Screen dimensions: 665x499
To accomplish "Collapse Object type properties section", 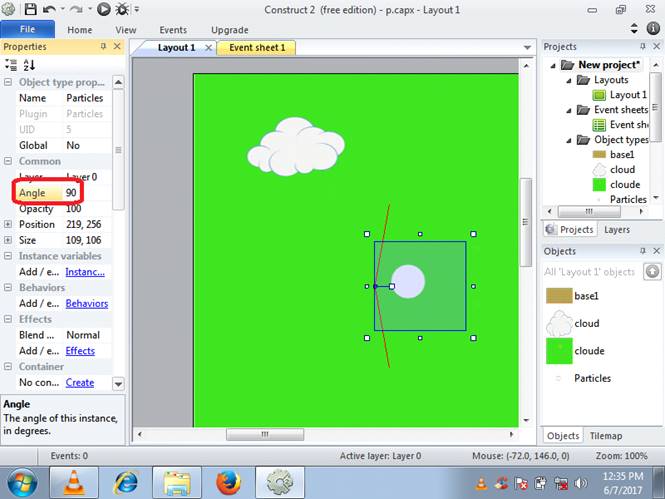I will pos(8,82).
